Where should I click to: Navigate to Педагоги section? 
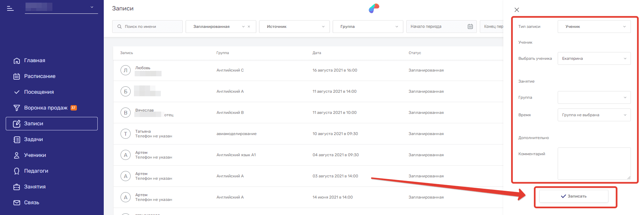36,171
